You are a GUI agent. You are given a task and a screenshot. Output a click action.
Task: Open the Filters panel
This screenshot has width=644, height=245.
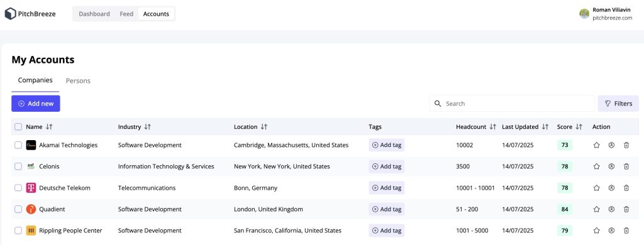click(x=618, y=104)
